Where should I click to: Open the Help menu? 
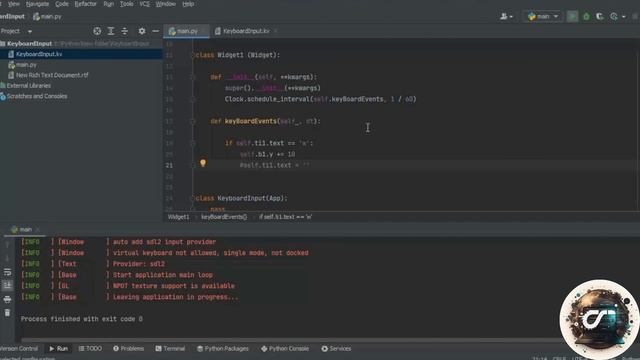(188, 4)
